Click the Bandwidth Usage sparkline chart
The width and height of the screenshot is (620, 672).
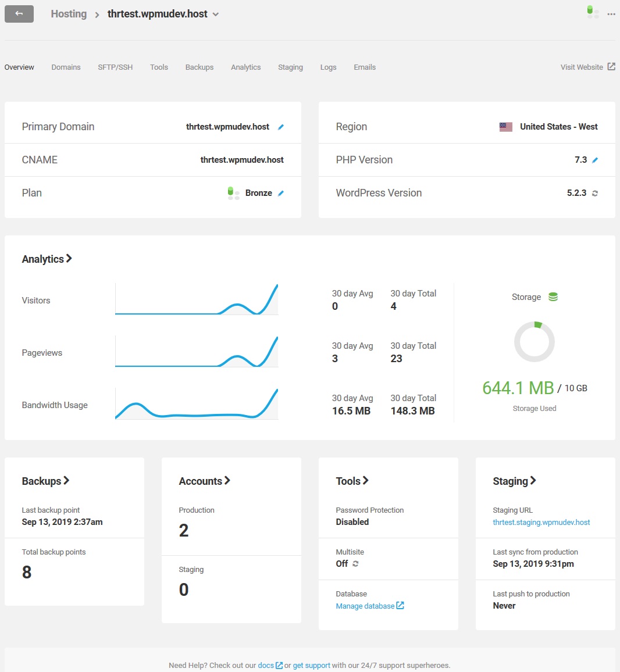click(x=197, y=403)
